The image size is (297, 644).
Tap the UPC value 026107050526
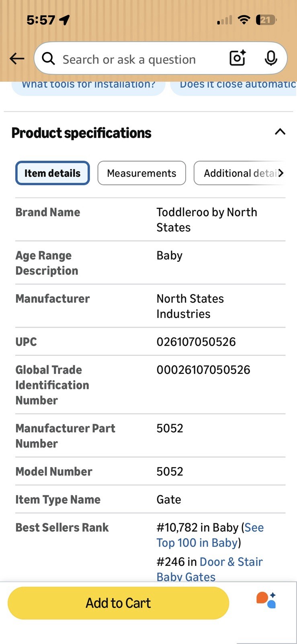[196, 342]
